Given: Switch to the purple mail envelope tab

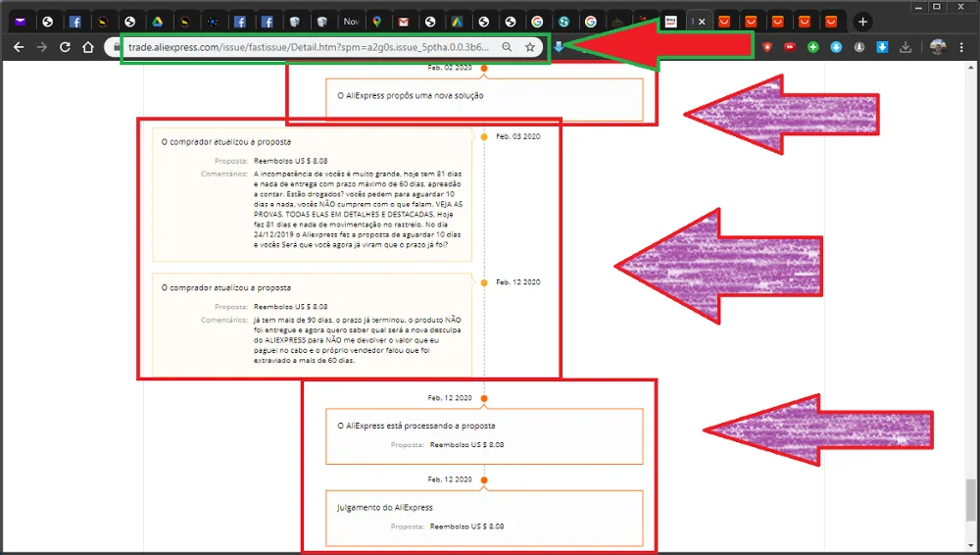Looking at the screenshot, I should [x=21, y=22].
